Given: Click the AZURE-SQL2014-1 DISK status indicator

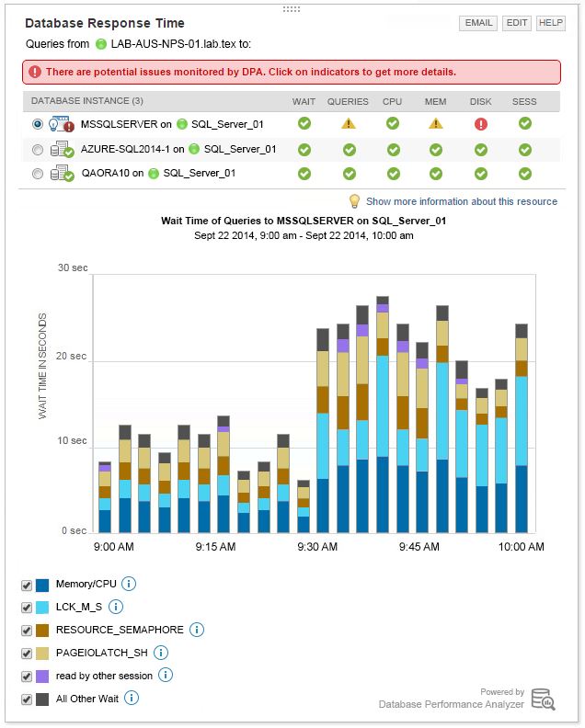Looking at the screenshot, I should (481, 150).
